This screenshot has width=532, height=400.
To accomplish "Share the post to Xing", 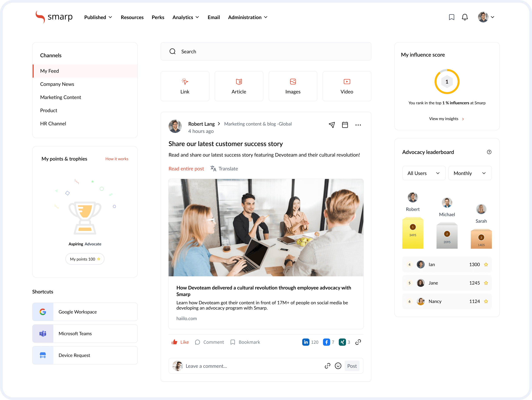I will point(342,342).
